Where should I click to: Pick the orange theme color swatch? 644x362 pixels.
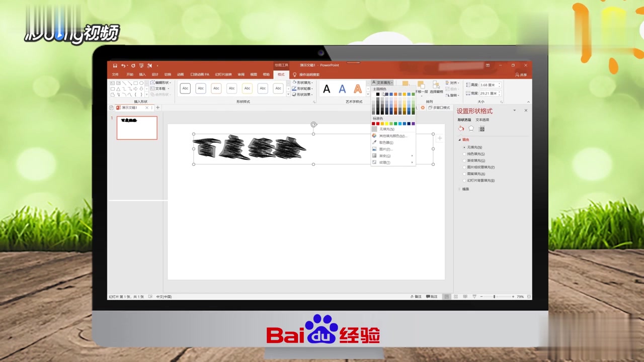[395, 94]
